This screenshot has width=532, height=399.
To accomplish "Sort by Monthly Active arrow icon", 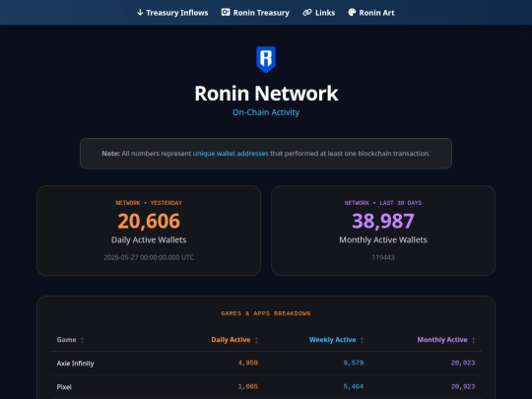I will 473,340.
